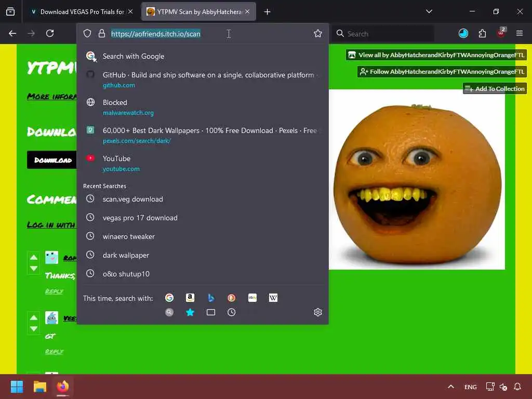Search history using the clock icon
532x399 pixels.
point(231,312)
